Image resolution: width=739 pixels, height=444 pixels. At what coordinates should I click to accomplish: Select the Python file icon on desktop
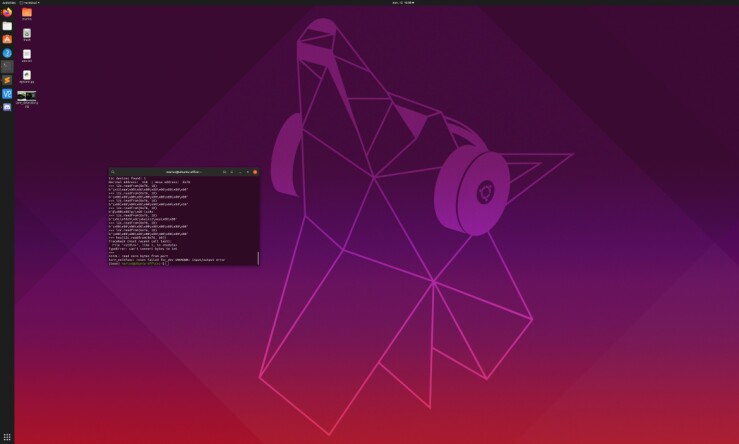tap(27, 76)
